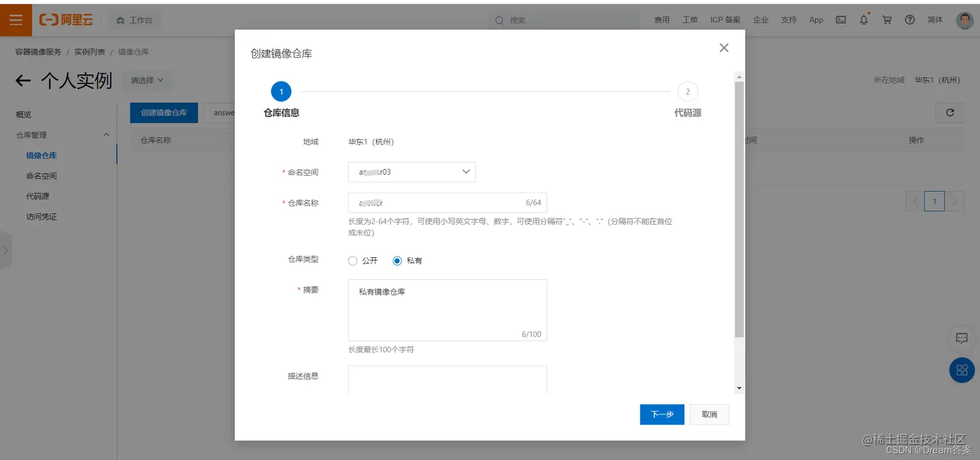Click the 描述信息 text area
This screenshot has height=460, width=980.
(x=447, y=380)
